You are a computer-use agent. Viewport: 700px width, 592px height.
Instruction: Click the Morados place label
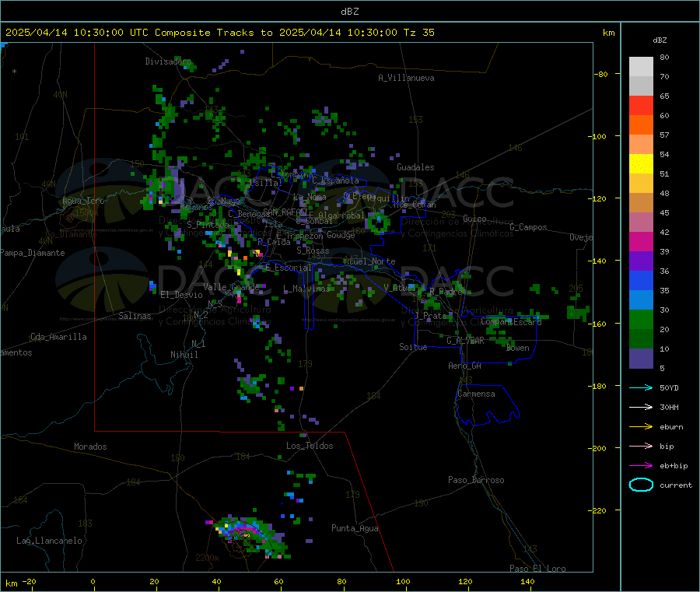[x=90, y=447]
